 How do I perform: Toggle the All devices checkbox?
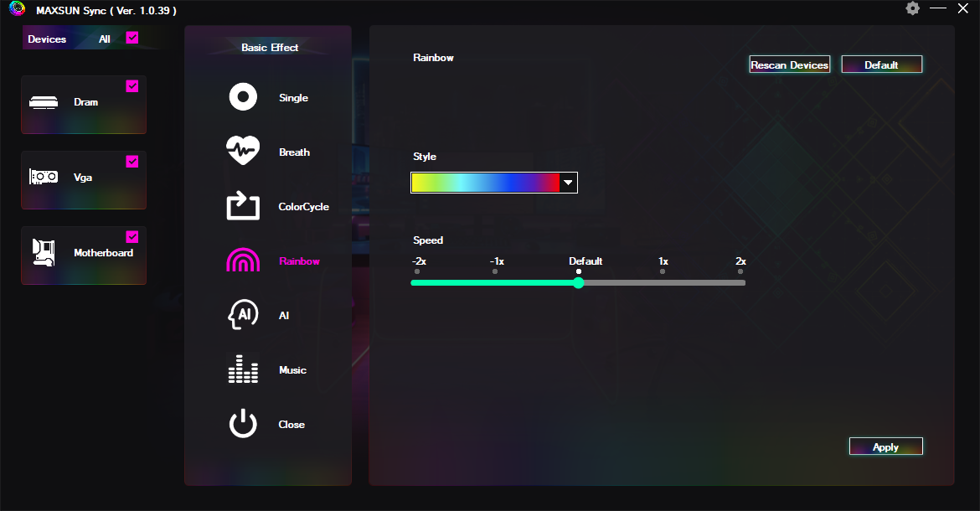(x=132, y=38)
